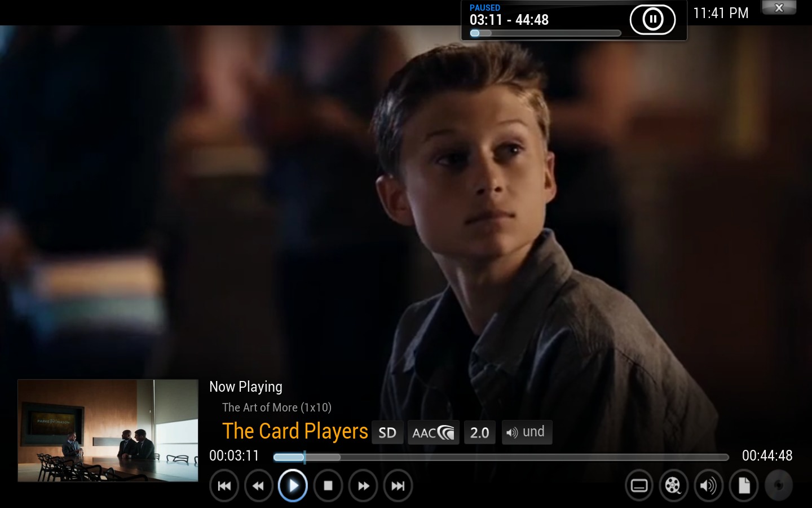Screen dimensions: 812x508
Task: Click the main seek bar in the middle
Action: tap(501, 457)
